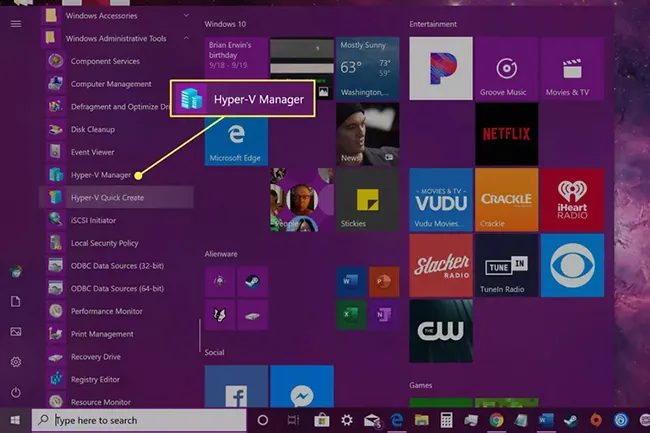This screenshot has height=433, width=650.
Task: Open Calculator from the taskbar
Action: click(446, 420)
